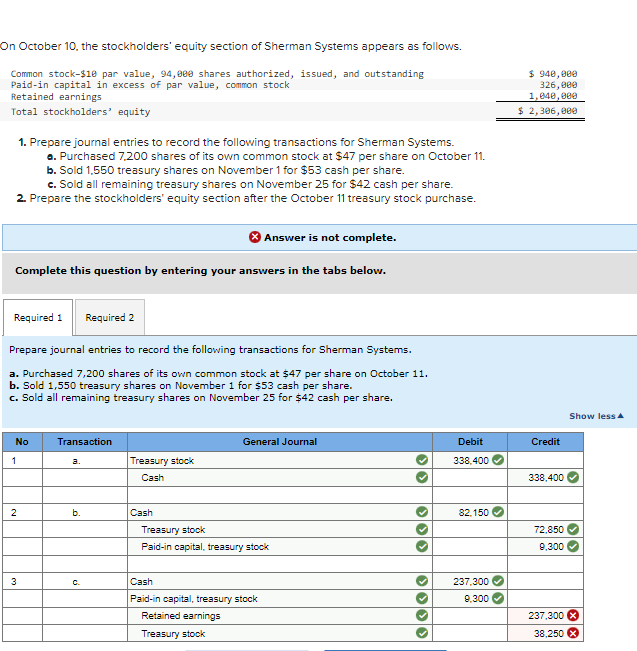Click the incorrect credit field showing 237,300
Viewport: 637px width, 651px height.
pos(545,616)
